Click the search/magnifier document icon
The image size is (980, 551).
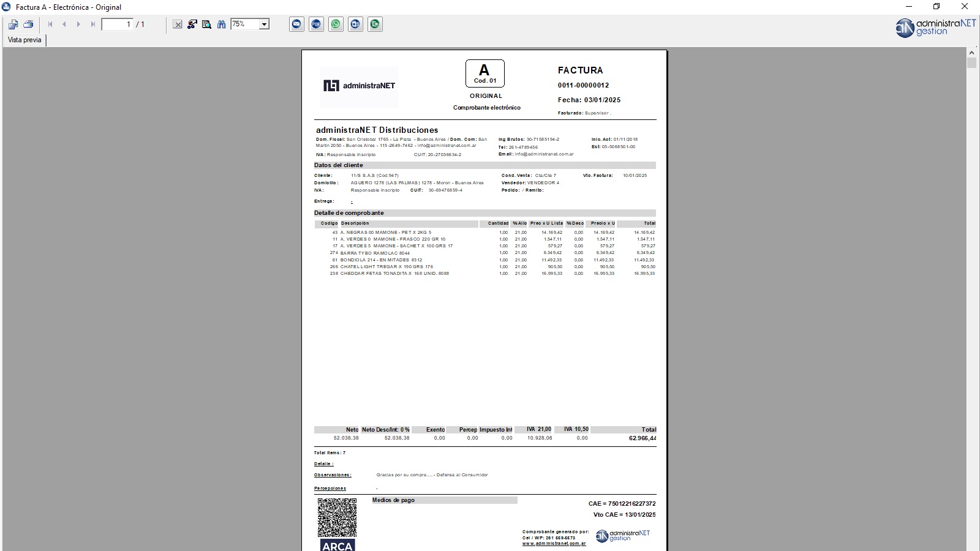[206, 24]
